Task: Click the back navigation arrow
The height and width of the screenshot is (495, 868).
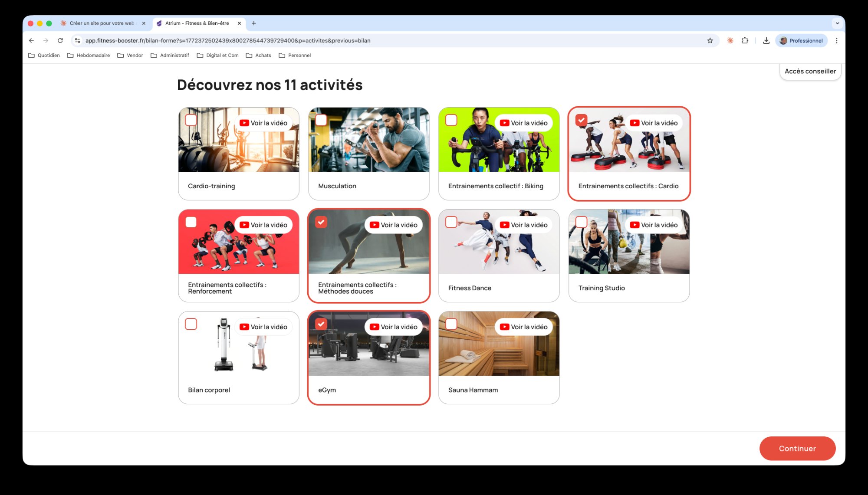Action: click(x=31, y=40)
